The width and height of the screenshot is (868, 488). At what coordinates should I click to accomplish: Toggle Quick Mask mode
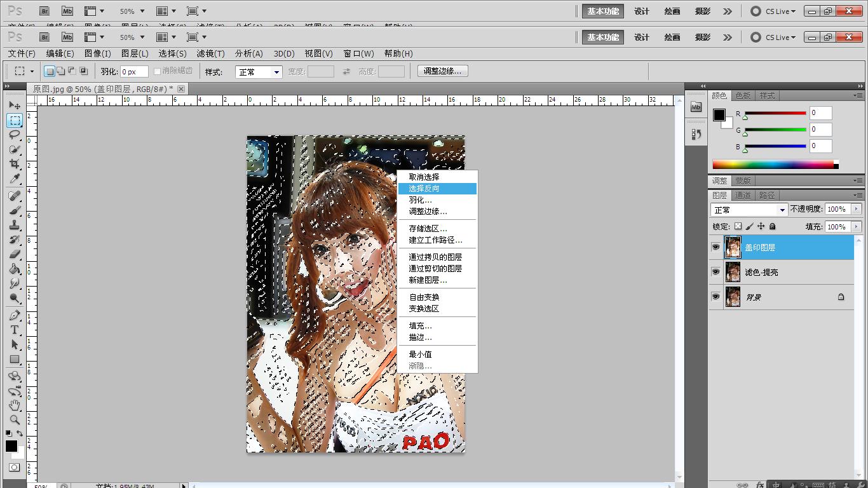pos(14,468)
